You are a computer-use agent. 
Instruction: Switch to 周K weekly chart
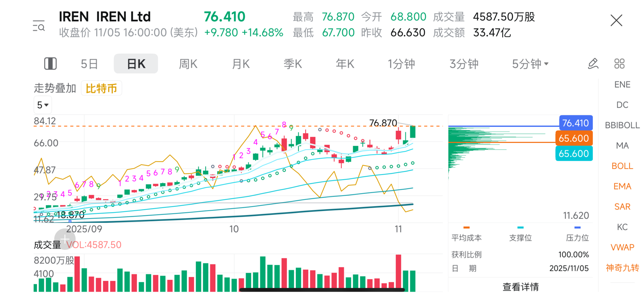click(188, 64)
